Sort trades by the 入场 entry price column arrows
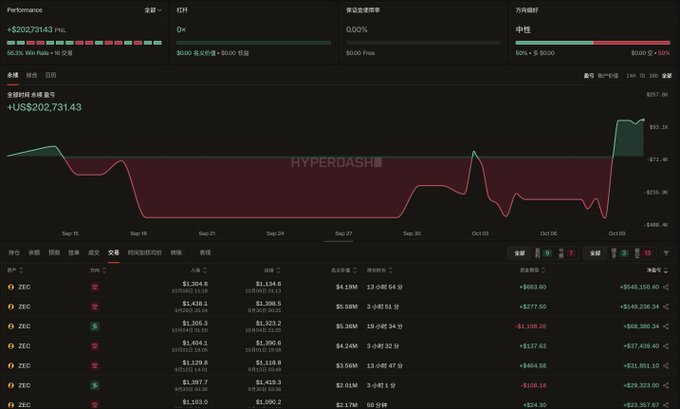This screenshot has width=680, height=409. tap(205, 270)
